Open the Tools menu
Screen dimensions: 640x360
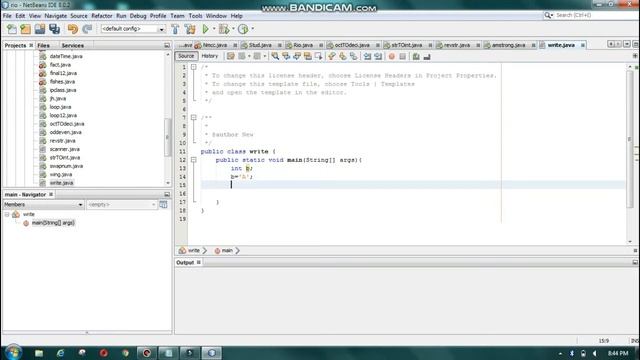tap(195, 16)
